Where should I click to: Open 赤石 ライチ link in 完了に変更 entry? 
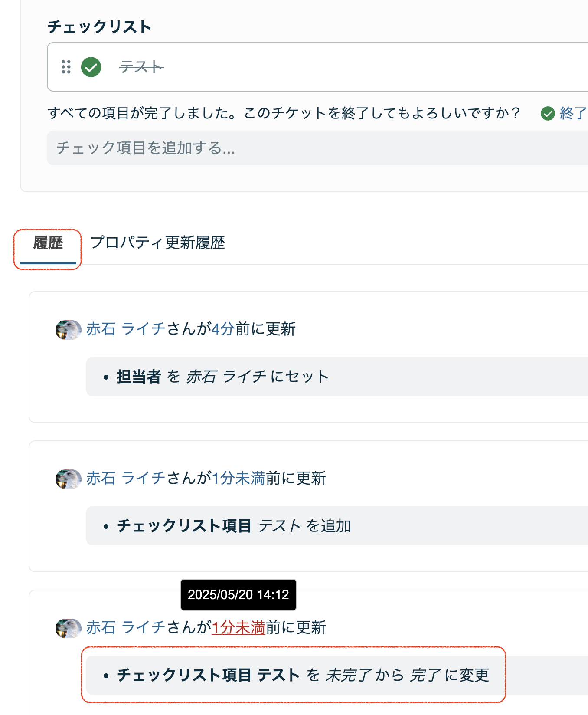click(x=126, y=627)
